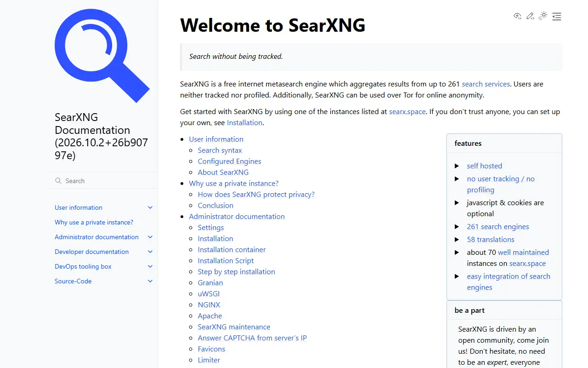Open the self hosted feature link
Viewport: 588px width, 368px height.
pyautogui.click(x=485, y=166)
